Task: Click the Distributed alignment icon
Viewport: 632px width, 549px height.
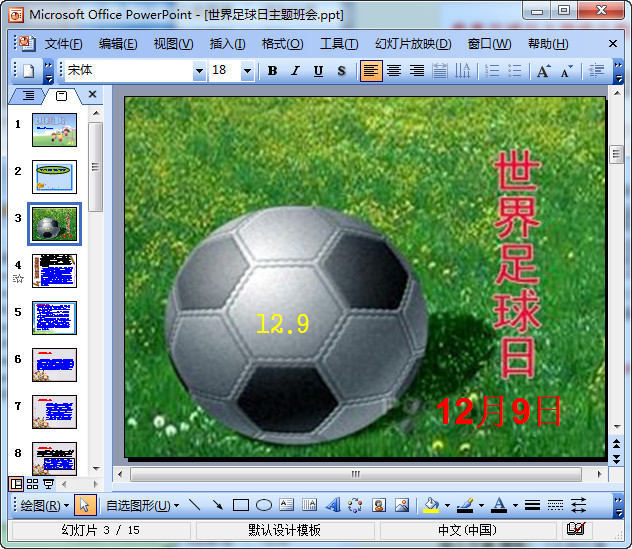Action: (x=440, y=71)
